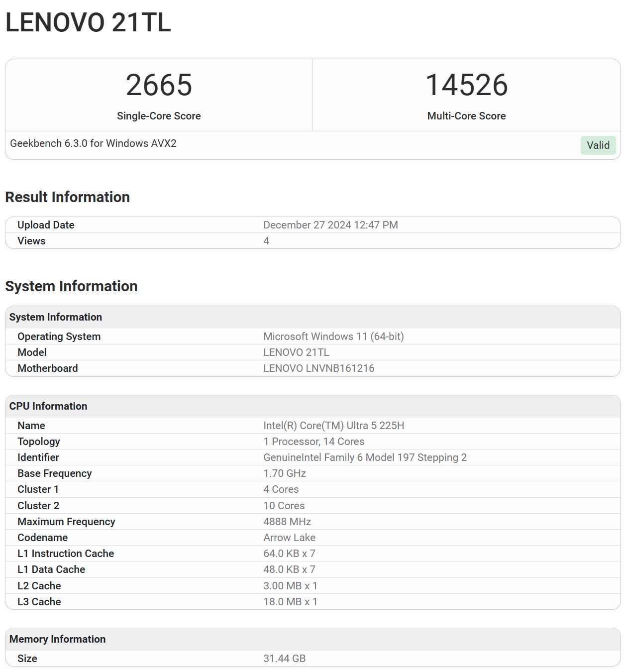Click the '4 Cores' value
Image resolution: width=626 pixels, height=672 pixels.
[281, 489]
